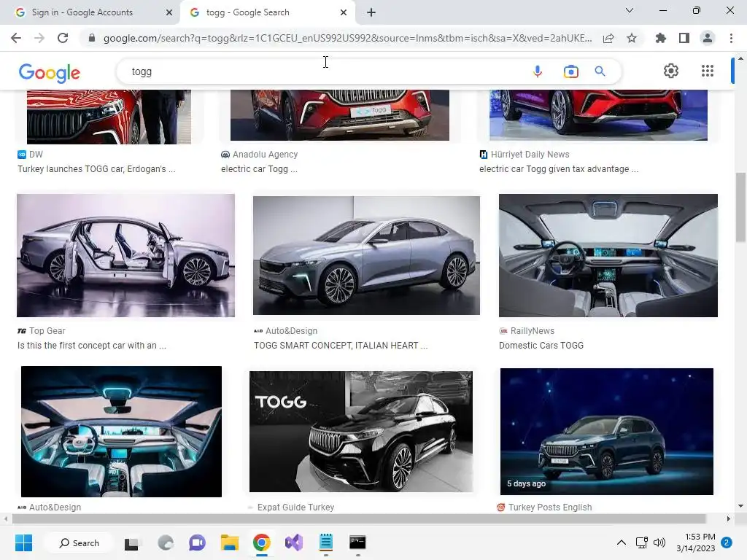Open the terminal window from the taskbar
Viewport: 747px width, 560px height.
pyautogui.click(x=357, y=542)
